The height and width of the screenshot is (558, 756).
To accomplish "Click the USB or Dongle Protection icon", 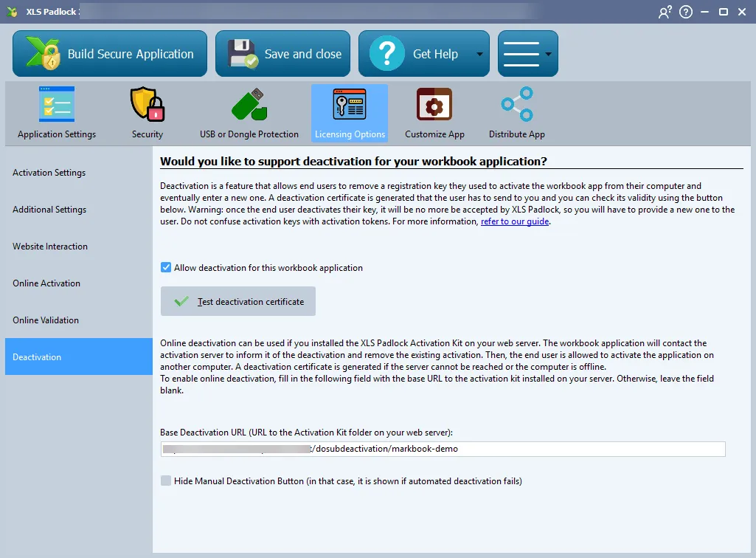I will pyautogui.click(x=249, y=104).
